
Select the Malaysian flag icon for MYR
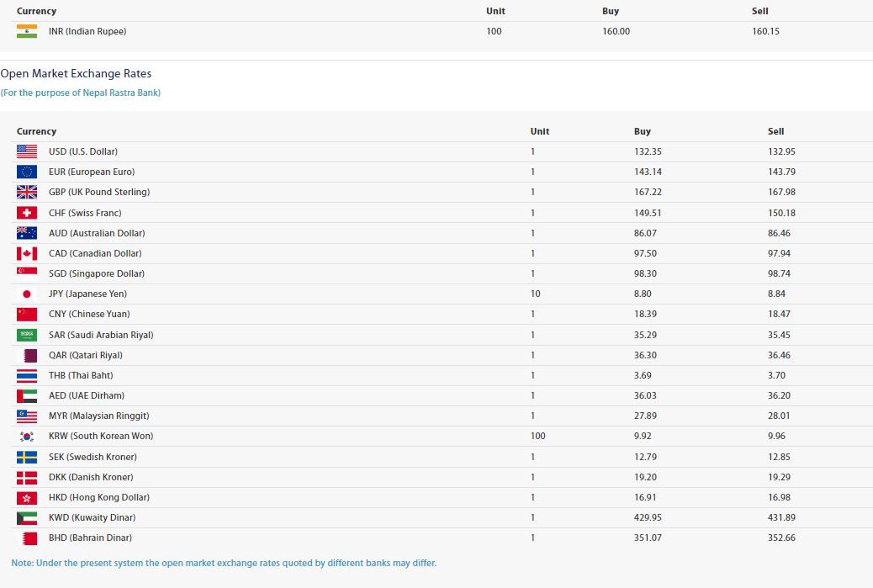coord(27,416)
